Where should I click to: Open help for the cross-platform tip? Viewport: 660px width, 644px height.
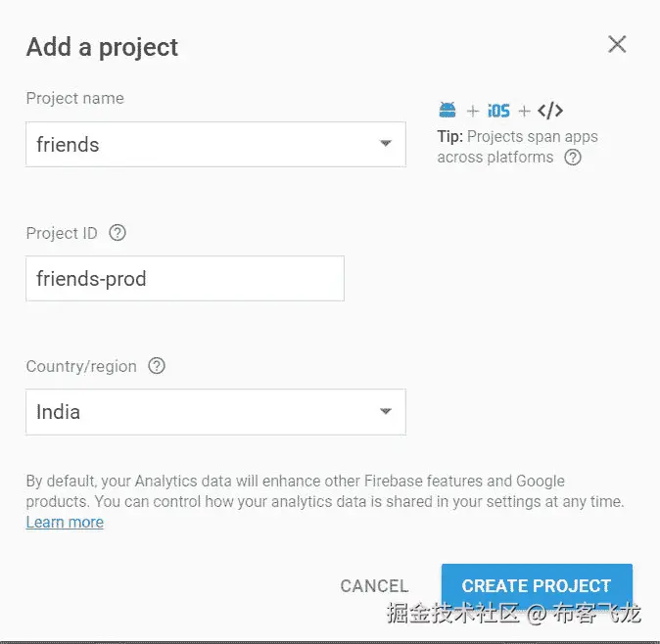pos(573,158)
